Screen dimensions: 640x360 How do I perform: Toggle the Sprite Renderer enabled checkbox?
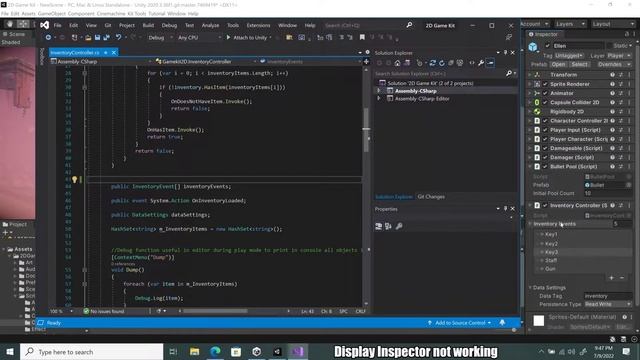(545, 84)
